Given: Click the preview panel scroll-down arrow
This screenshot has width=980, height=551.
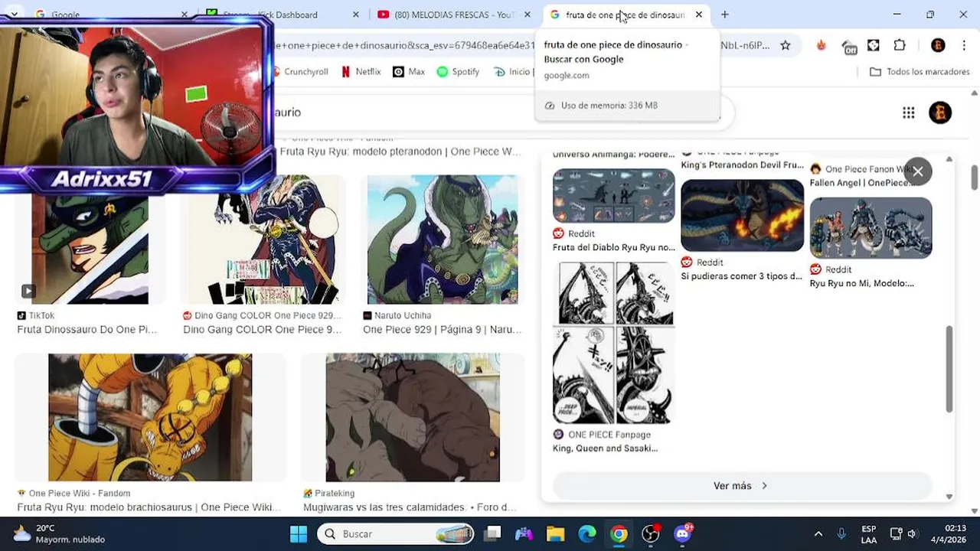Looking at the screenshot, I should [949, 496].
